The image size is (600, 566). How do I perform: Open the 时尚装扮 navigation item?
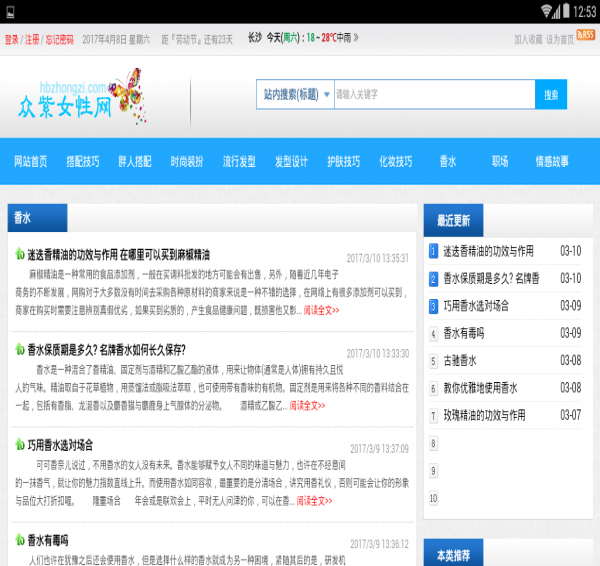click(187, 161)
